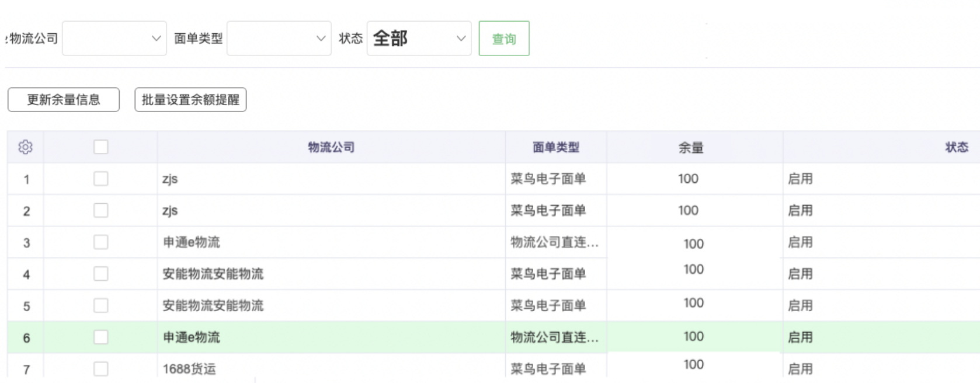This screenshot has height=383, width=980.
Task: Click 菜鸟电子面单 in row 4
Action: 548,274
